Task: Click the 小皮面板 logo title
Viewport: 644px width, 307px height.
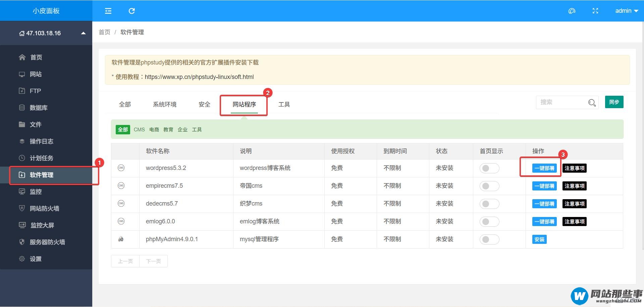Action: 46,11
